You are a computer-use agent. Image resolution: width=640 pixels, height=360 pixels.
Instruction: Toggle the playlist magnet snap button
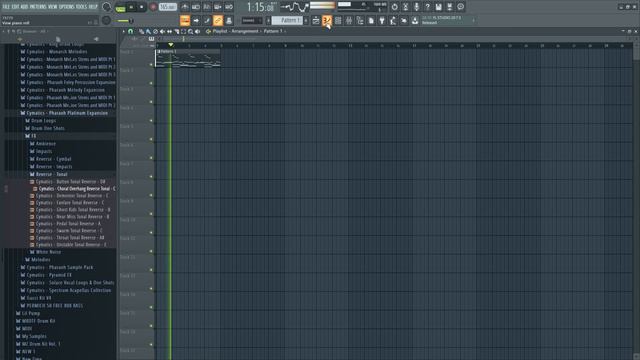click(x=130, y=31)
